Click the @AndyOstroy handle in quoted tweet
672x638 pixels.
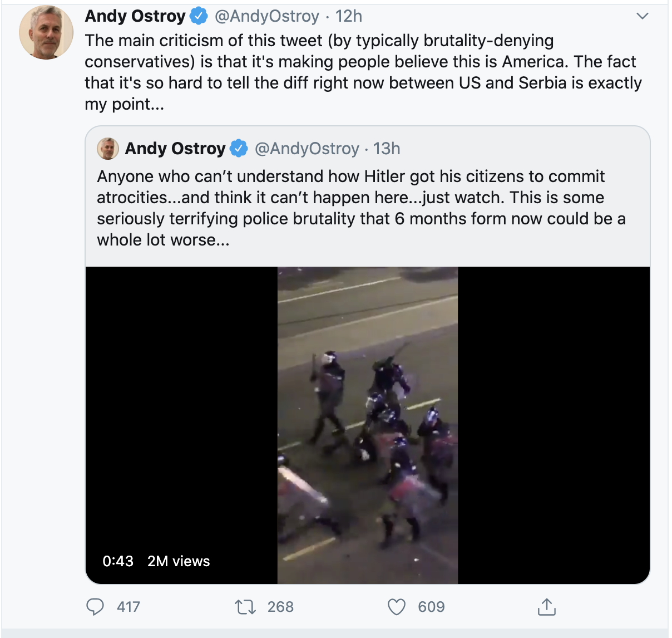(x=307, y=149)
